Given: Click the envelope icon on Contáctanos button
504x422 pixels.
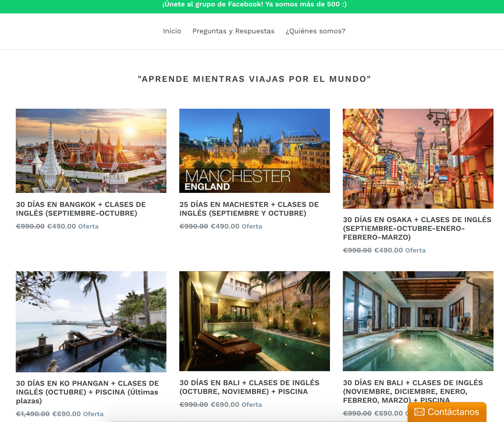Looking at the screenshot, I should point(419,412).
